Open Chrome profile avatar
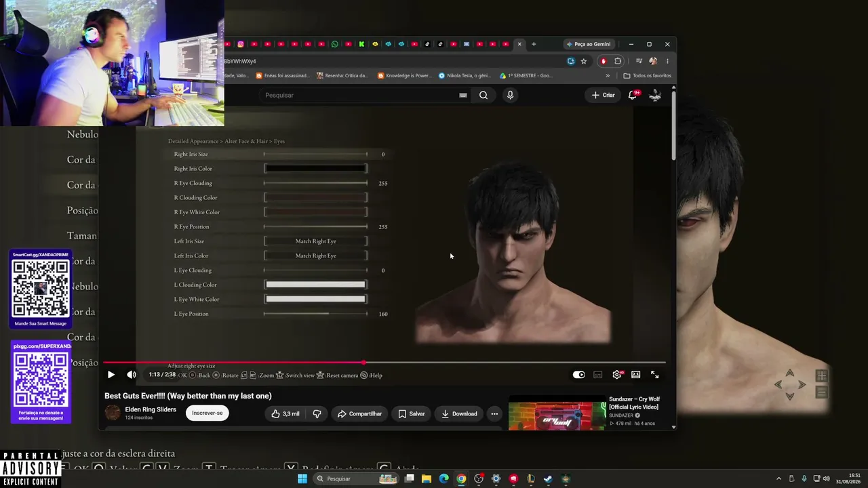The image size is (868, 488). (653, 61)
